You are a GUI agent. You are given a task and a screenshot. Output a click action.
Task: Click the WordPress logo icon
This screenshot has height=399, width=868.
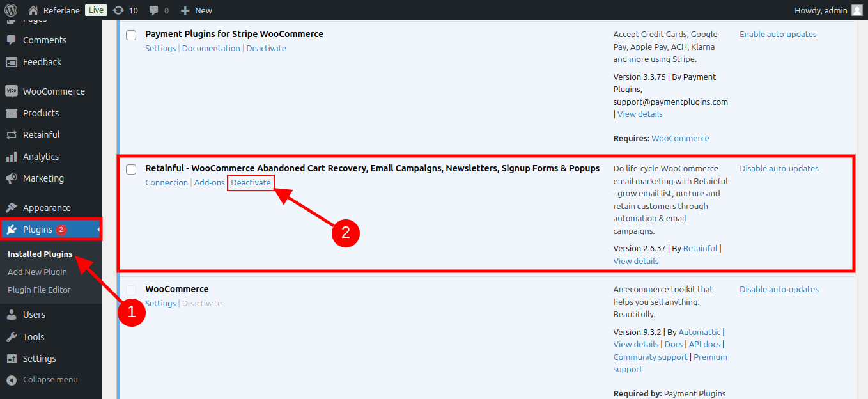pyautogui.click(x=11, y=10)
